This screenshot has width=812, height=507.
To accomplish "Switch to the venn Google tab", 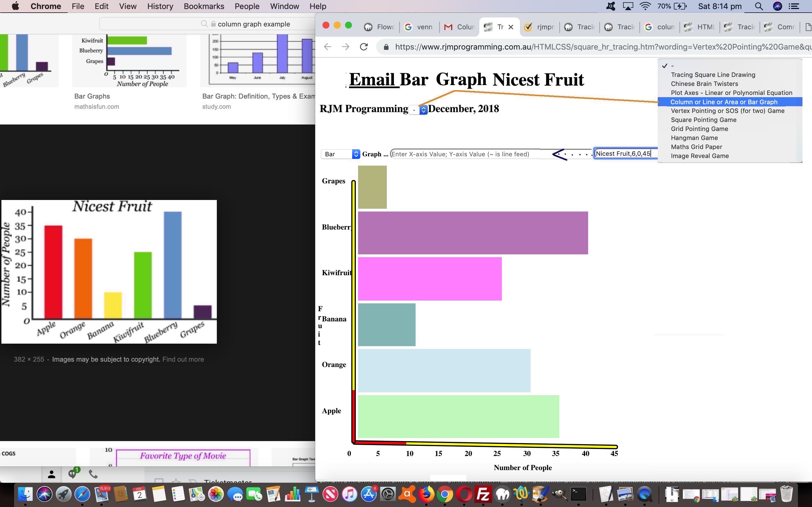I will tap(419, 27).
